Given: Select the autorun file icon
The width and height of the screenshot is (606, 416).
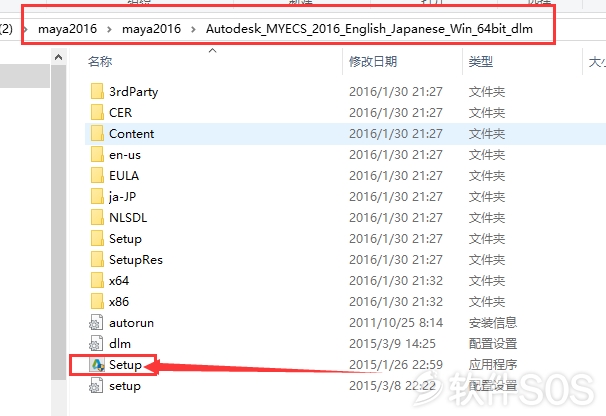Looking at the screenshot, I should pos(96,322).
